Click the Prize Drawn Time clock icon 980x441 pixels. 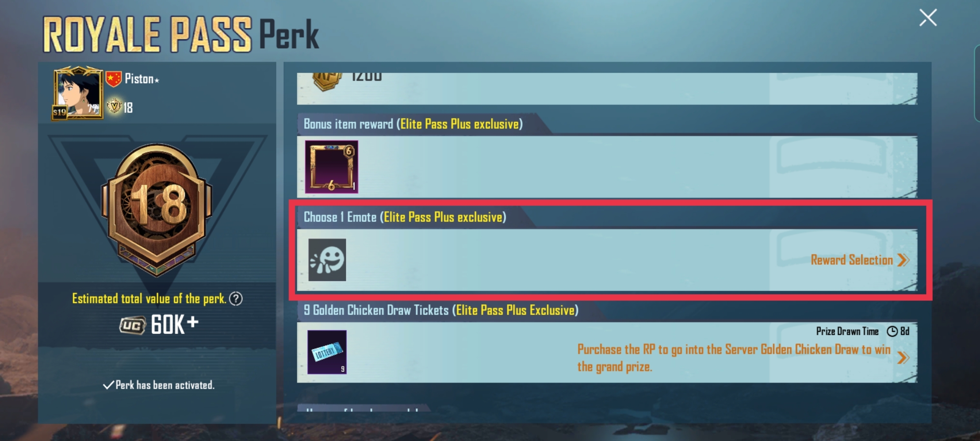892,331
